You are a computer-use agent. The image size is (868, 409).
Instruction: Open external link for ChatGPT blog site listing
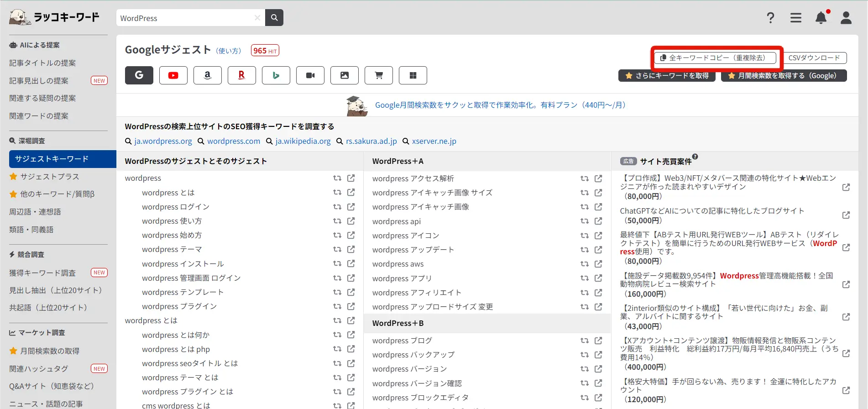click(846, 215)
